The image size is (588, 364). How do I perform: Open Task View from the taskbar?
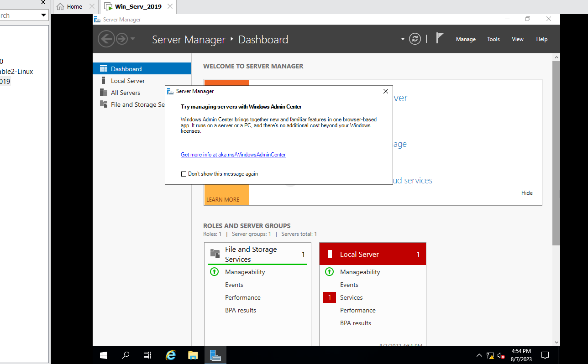coord(147,355)
